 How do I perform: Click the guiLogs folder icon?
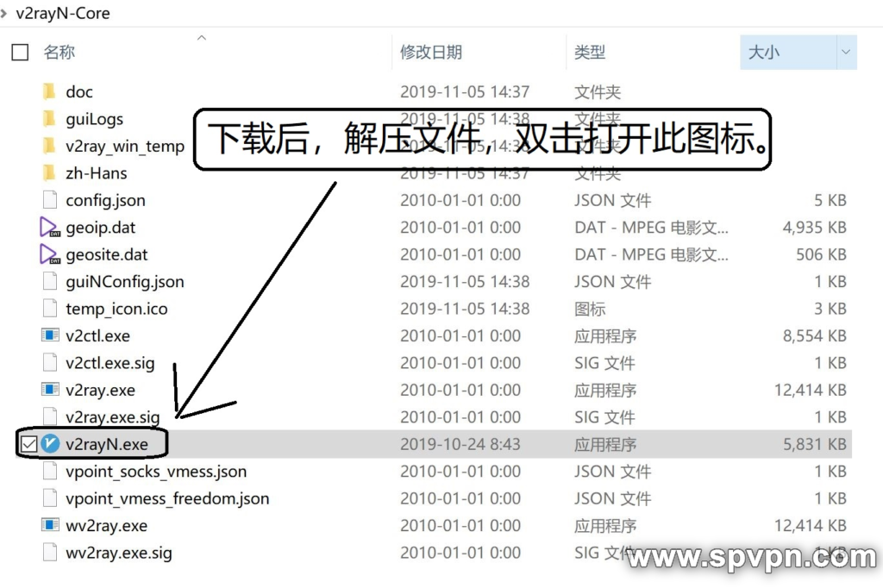click(x=50, y=119)
